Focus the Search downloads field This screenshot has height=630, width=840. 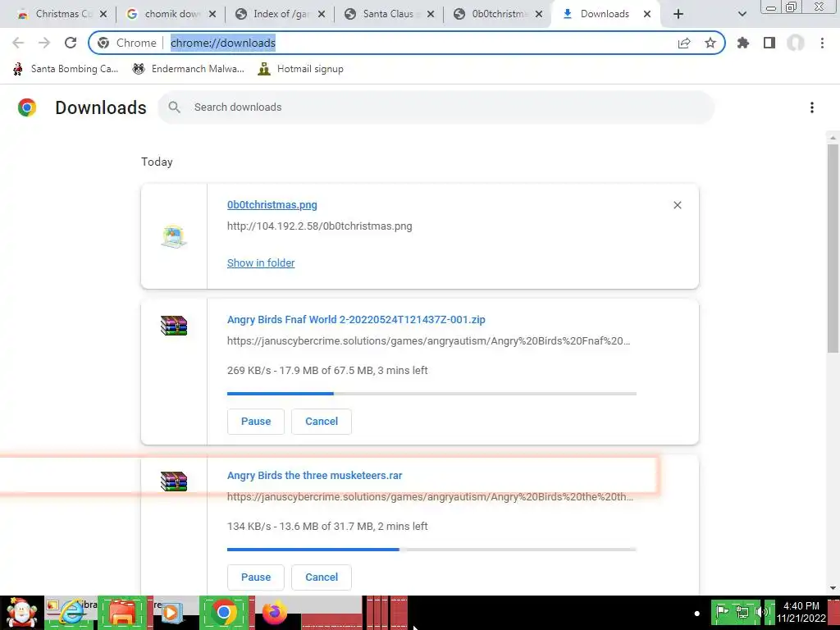pyautogui.click(x=436, y=107)
